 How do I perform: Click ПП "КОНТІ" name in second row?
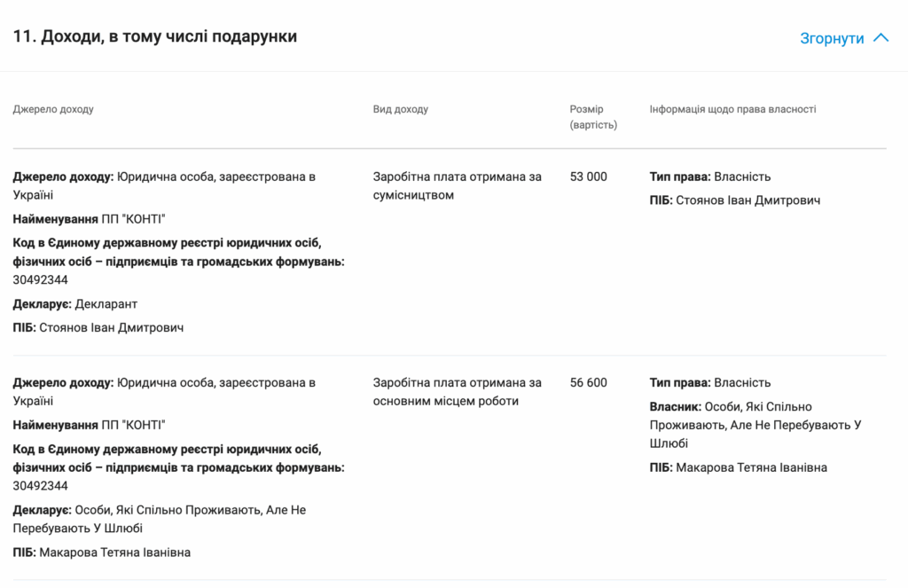click(x=133, y=425)
